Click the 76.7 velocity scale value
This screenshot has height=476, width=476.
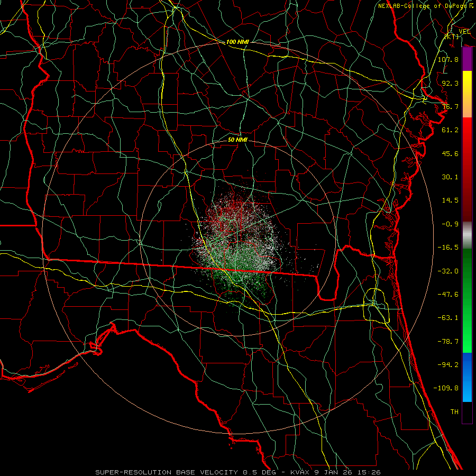coord(450,106)
